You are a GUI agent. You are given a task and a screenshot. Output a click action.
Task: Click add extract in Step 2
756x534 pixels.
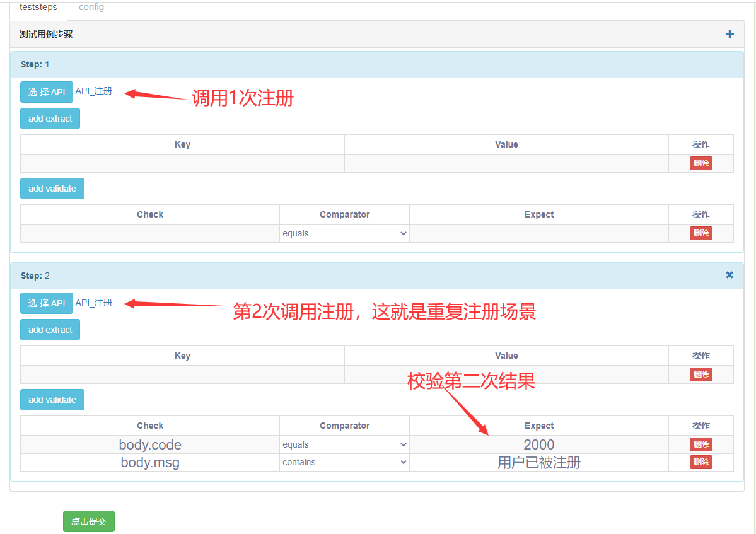(x=50, y=330)
